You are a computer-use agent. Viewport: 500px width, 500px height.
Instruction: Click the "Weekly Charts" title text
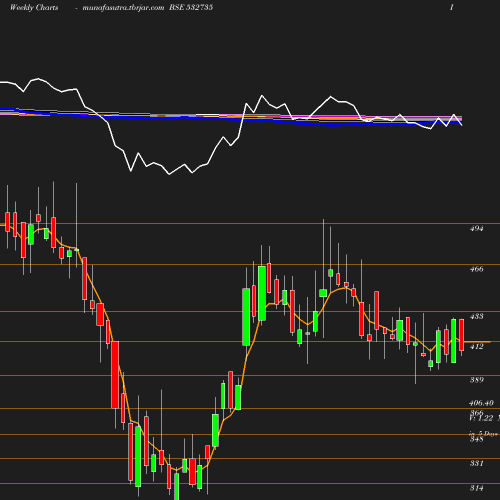[x=34, y=8]
